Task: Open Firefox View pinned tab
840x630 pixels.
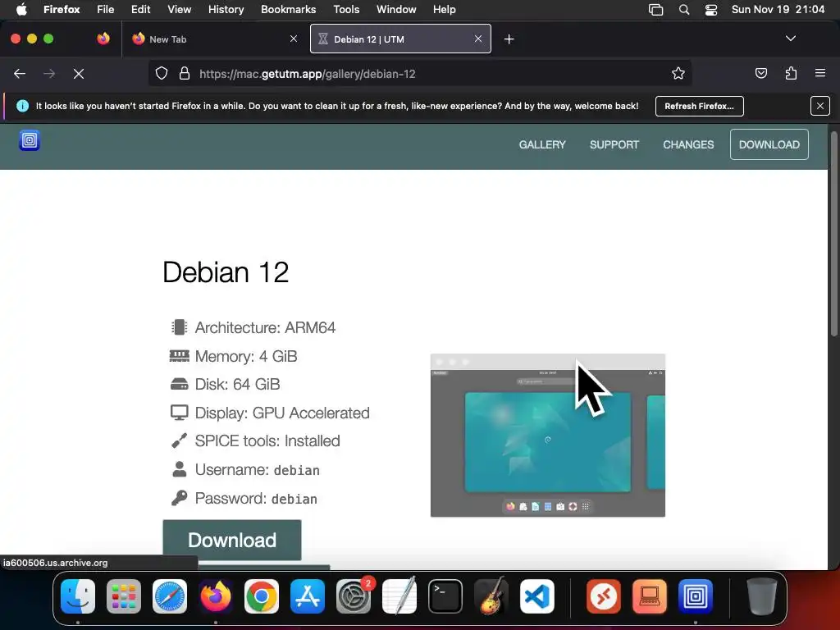Action: (103, 39)
